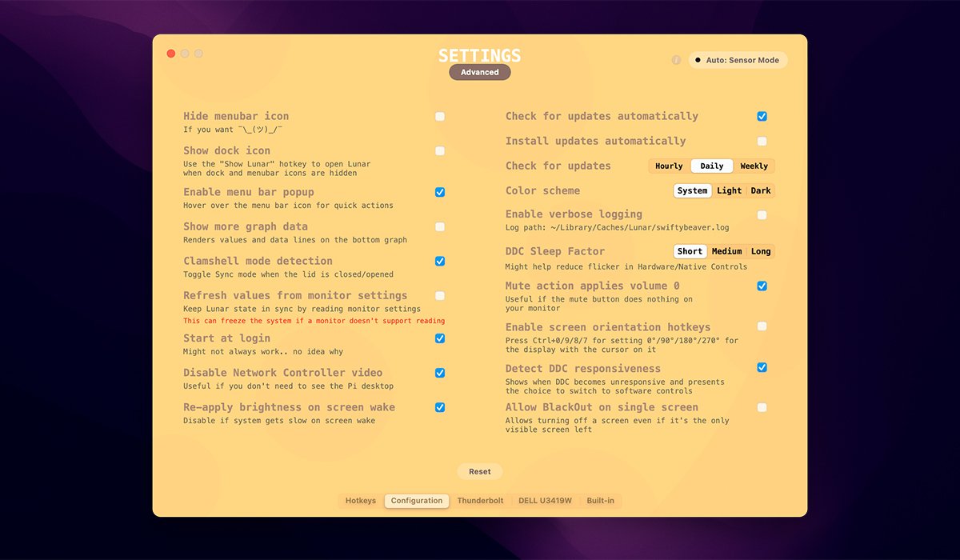This screenshot has width=960, height=560.
Task: Open the Auto: Sensor Mode selector
Action: 738,60
